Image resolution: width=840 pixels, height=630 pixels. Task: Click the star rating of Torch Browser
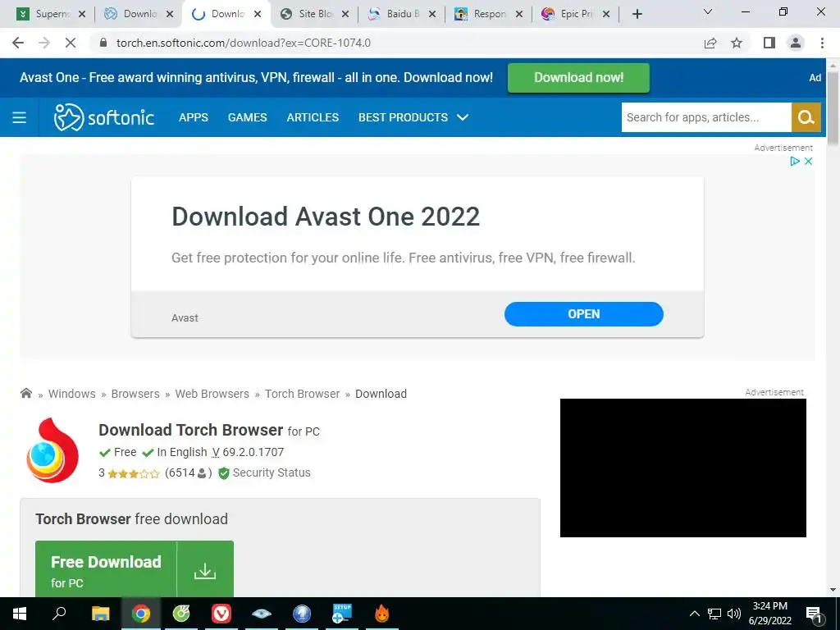134,473
